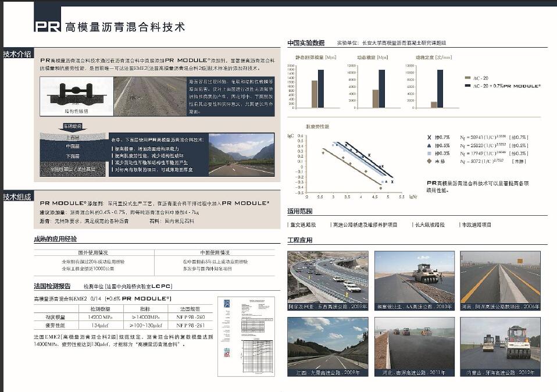Click the Nf = 25820 formula line
The width and height of the screenshot is (557, 392).
[494, 146]
